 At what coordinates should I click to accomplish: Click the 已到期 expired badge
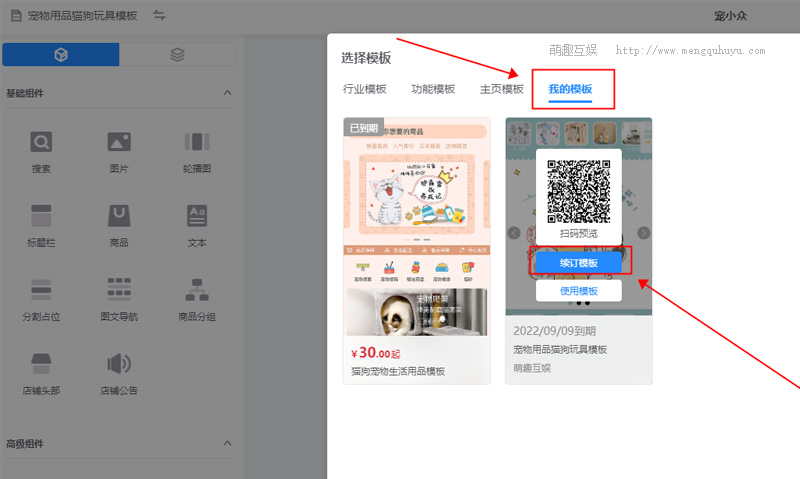pos(364,128)
